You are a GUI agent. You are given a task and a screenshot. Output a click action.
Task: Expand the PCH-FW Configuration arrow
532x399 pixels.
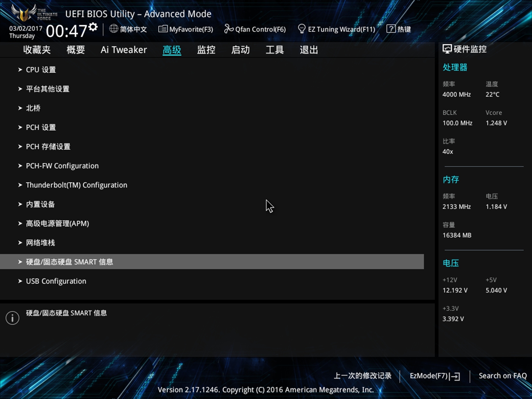(20, 166)
